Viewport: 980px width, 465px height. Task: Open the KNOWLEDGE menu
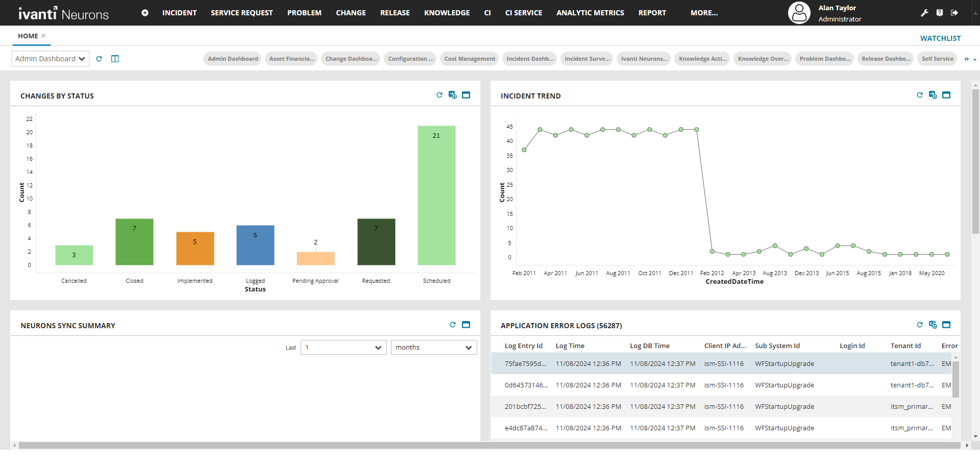[447, 13]
